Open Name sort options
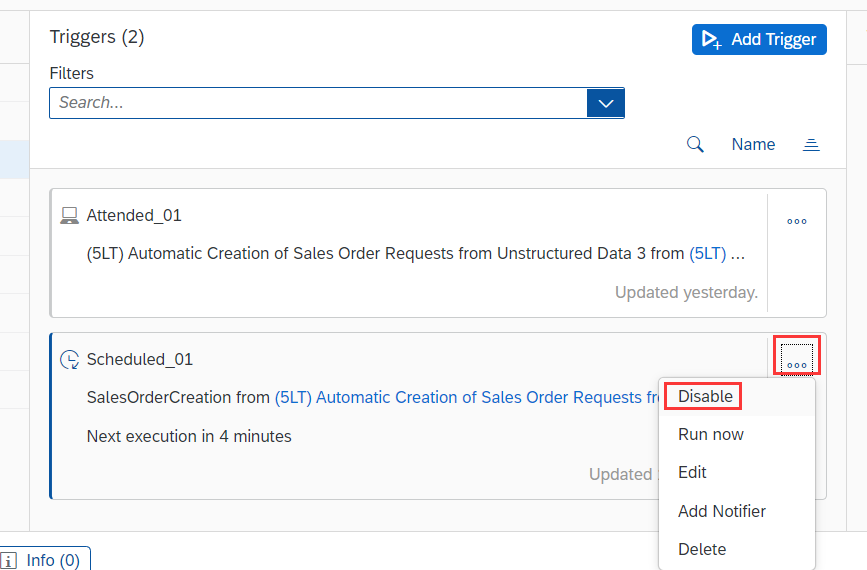Image resolution: width=867 pixels, height=570 pixels. point(753,144)
